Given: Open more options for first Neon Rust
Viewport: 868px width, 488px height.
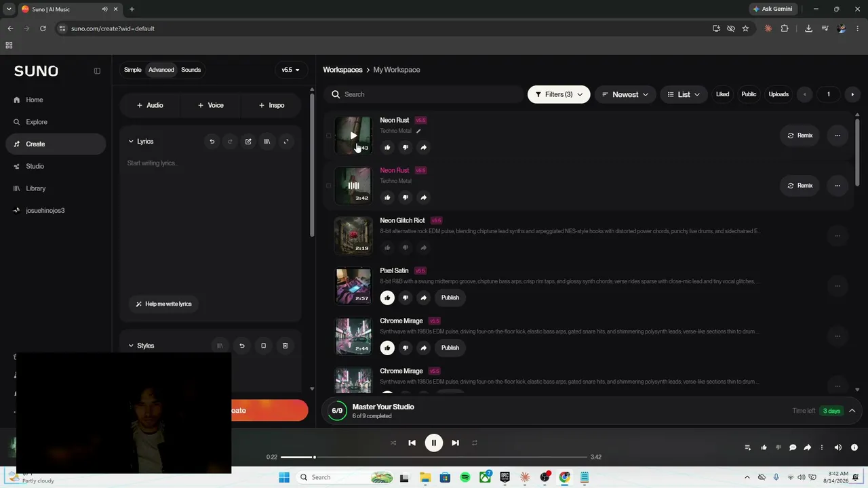Looking at the screenshot, I should pyautogui.click(x=837, y=136).
